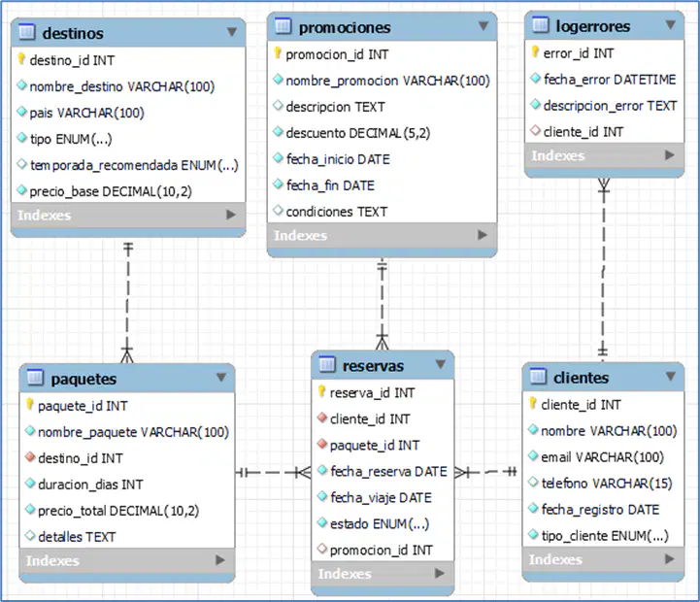Collapse the promociones table with header arrow
This screenshot has width=700, height=602.
click(x=483, y=26)
